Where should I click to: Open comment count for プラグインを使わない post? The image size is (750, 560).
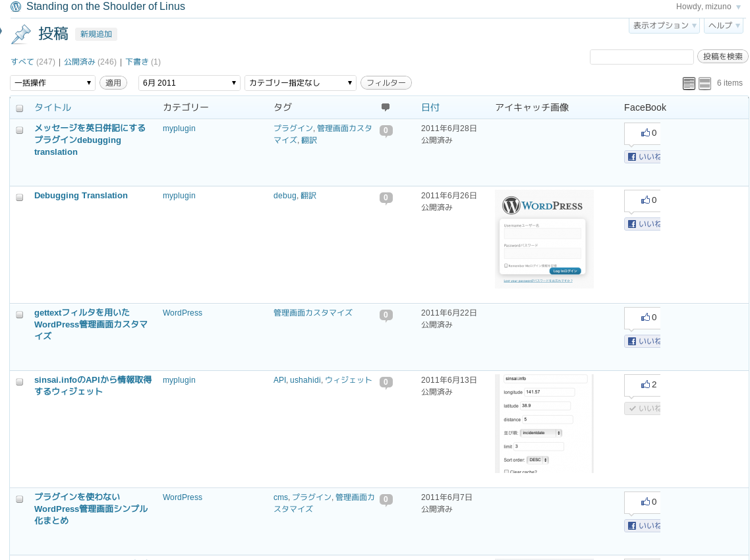[x=386, y=500]
